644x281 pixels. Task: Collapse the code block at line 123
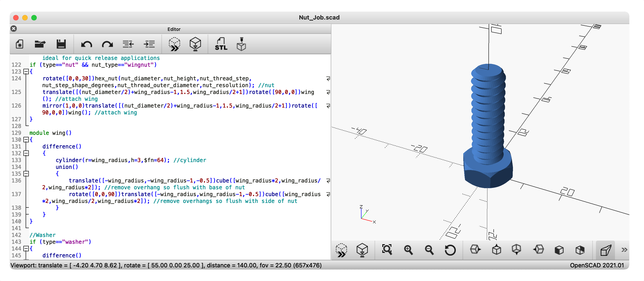[26, 71]
